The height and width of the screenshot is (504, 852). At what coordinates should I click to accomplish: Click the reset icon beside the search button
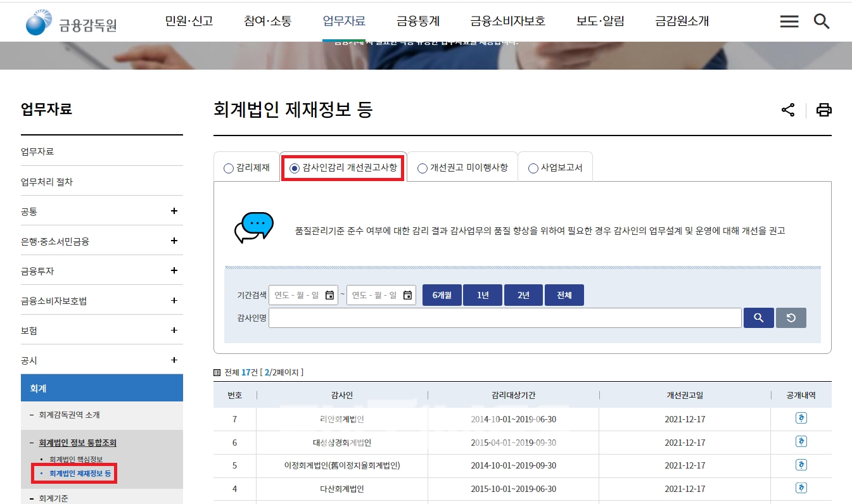coord(791,317)
